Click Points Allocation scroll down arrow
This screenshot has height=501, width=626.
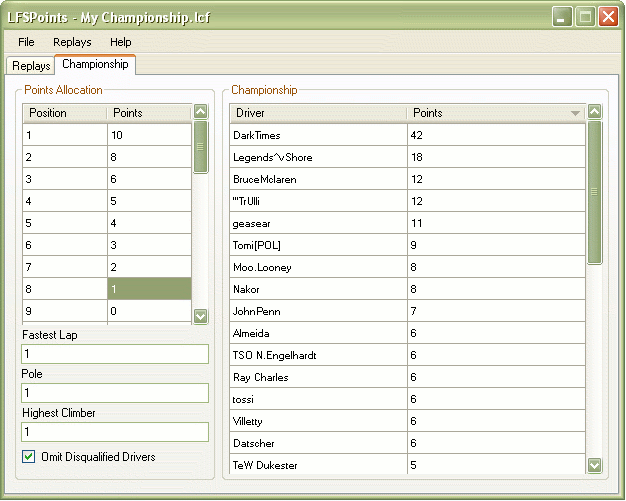[x=200, y=316]
